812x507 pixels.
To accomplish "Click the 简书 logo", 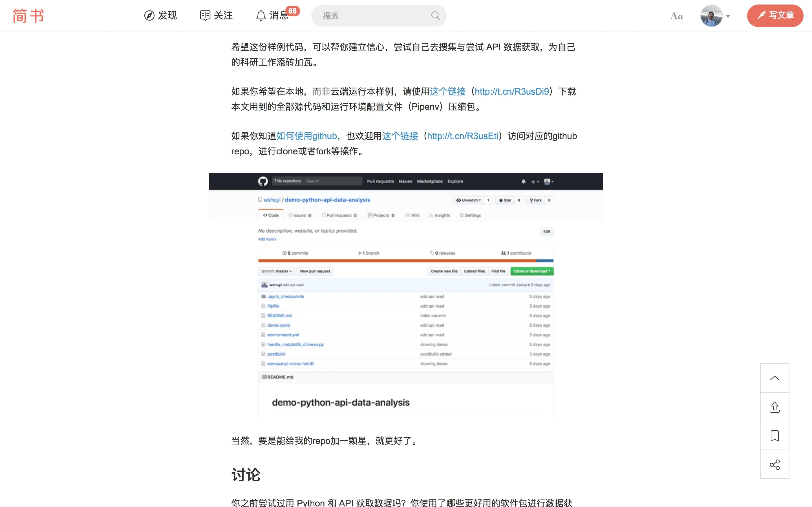I will point(28,16).
